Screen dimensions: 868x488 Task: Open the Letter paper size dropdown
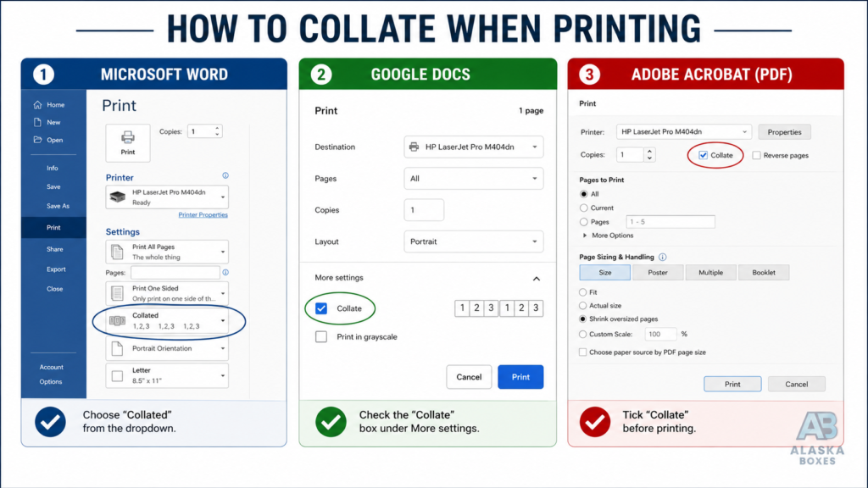(x=167, y=375)
